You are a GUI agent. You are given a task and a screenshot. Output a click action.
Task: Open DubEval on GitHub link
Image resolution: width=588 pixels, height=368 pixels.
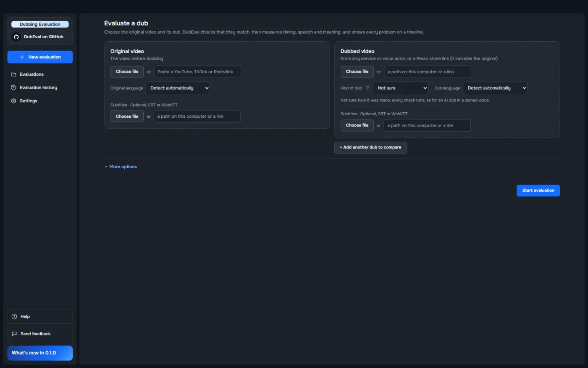tap(40, 37)
